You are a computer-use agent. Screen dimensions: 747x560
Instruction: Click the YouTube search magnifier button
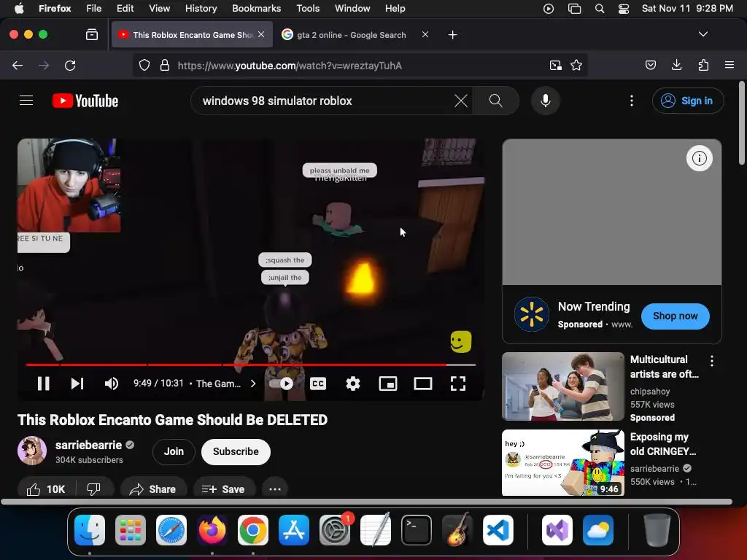[495, 101]
